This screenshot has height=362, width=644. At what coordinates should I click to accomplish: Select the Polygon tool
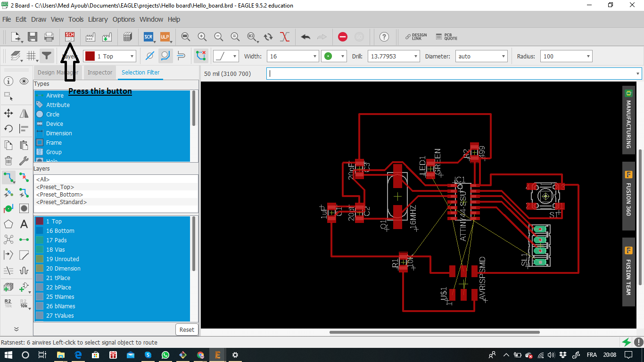8,224
